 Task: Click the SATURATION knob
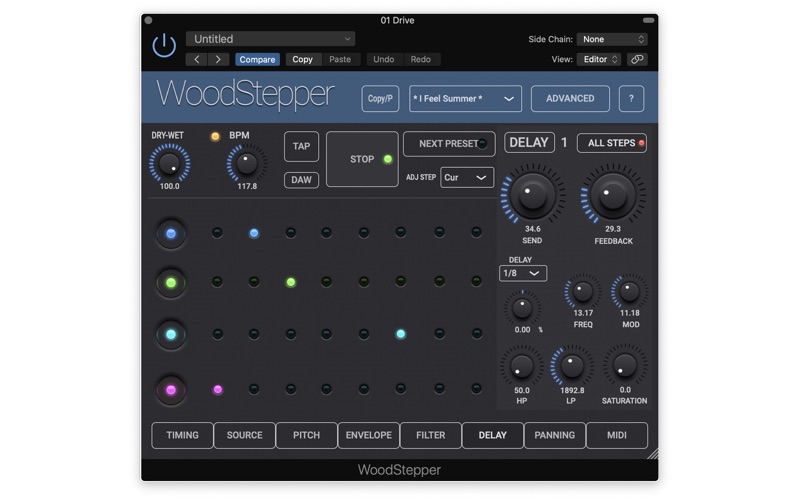625,366
